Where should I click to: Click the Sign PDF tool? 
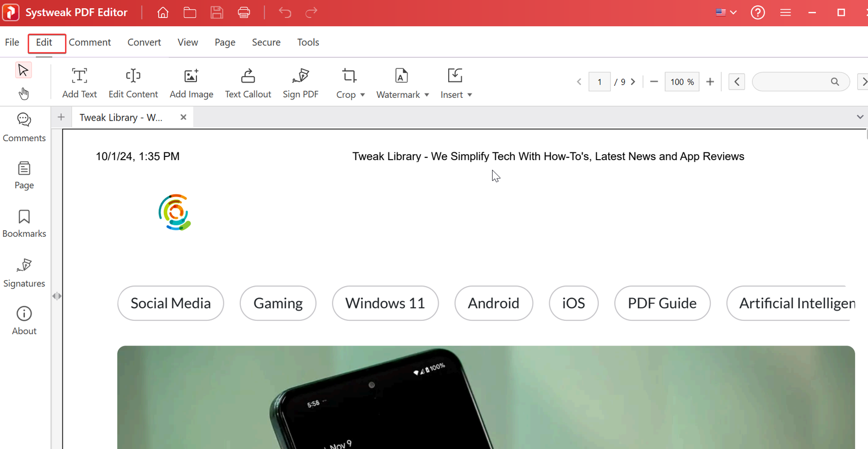click(x=301, y=83)
